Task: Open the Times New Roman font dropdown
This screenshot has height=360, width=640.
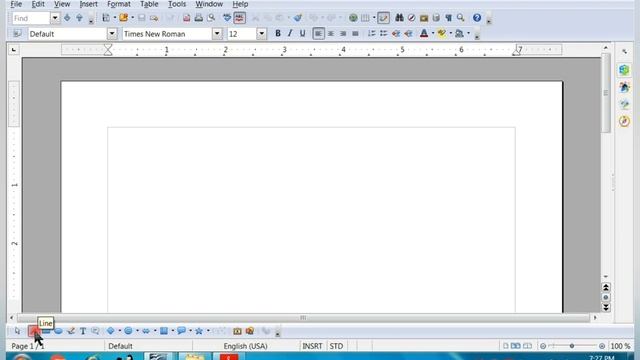Action: tap(217, 34)
